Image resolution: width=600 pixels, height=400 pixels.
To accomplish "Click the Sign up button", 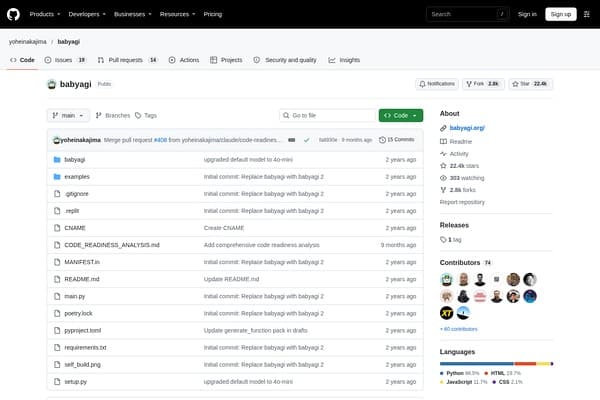I will (561, 14).
